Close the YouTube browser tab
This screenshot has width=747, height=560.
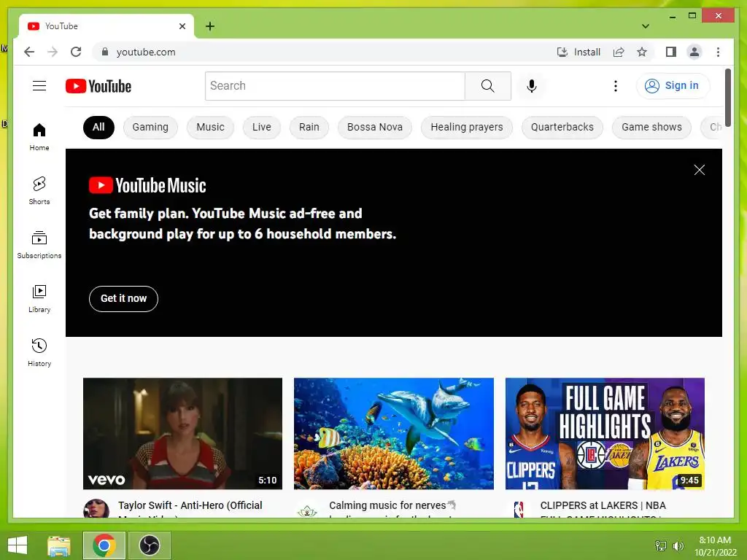coord(182,26)
